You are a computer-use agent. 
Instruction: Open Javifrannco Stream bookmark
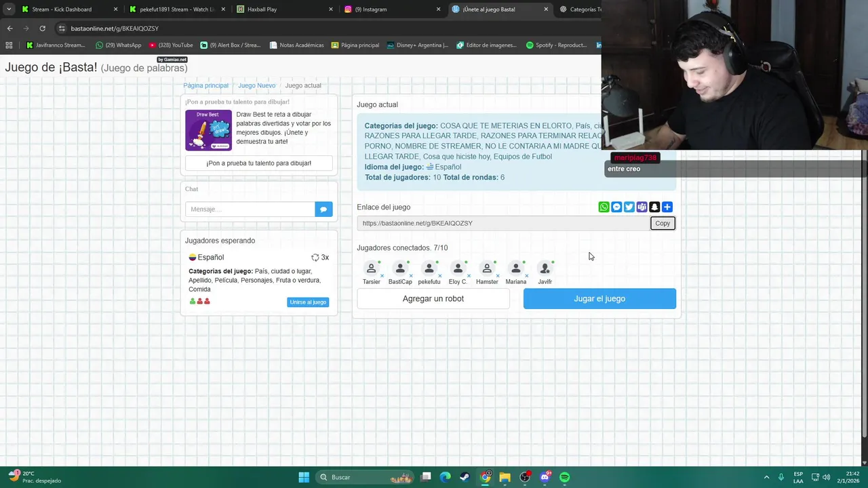pyautogui.click(x=56, y=45)
